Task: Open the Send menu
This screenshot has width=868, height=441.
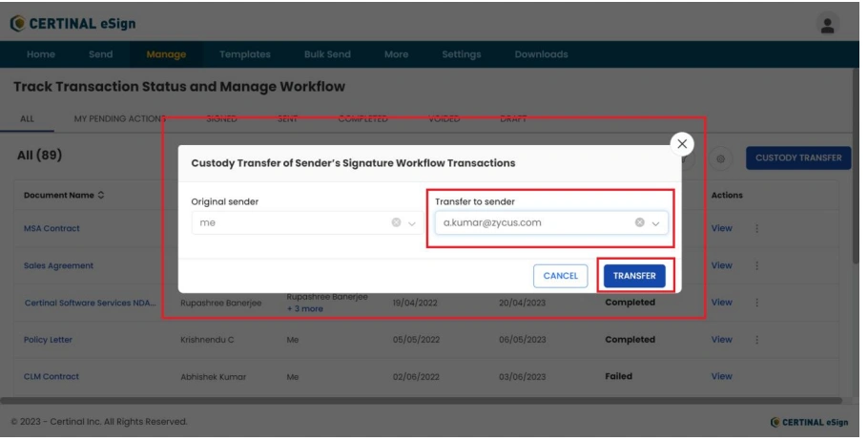Action: tap(101, 54)
